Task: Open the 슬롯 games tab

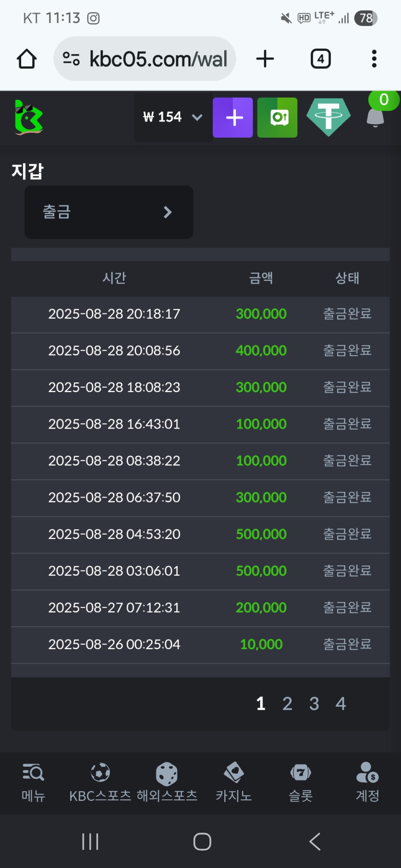Action: click(301, 782)
